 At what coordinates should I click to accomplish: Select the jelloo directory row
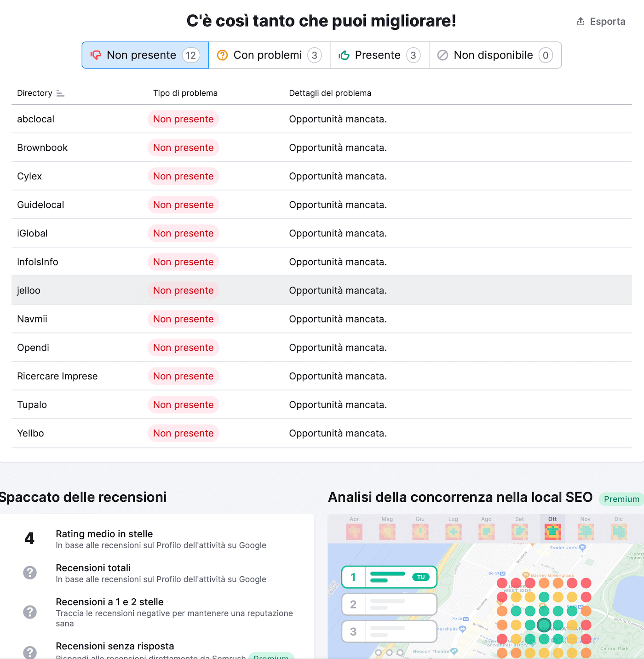click(x=29, y=291)
